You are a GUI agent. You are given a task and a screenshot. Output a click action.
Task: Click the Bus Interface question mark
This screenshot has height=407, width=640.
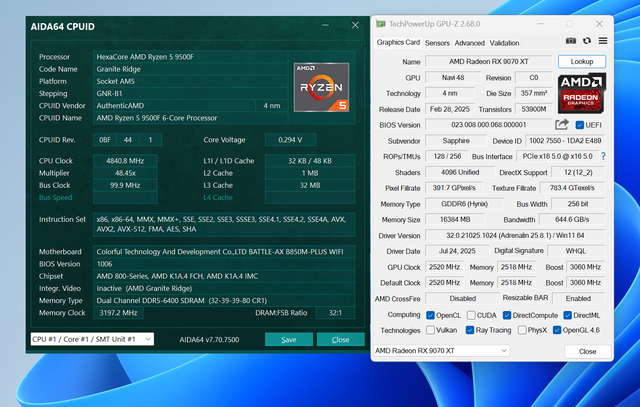603,156
